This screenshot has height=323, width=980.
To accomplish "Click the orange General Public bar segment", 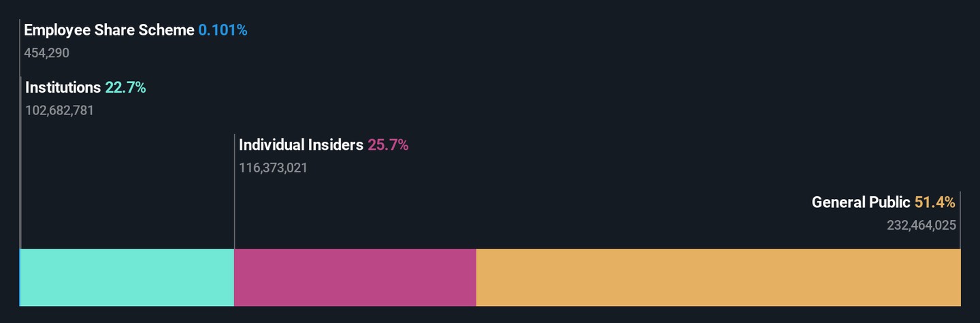I will (718, 277).
